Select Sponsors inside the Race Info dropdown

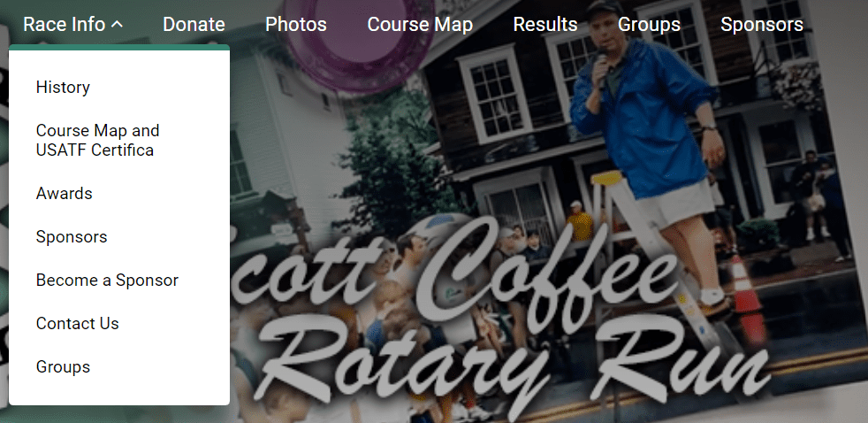72,237
